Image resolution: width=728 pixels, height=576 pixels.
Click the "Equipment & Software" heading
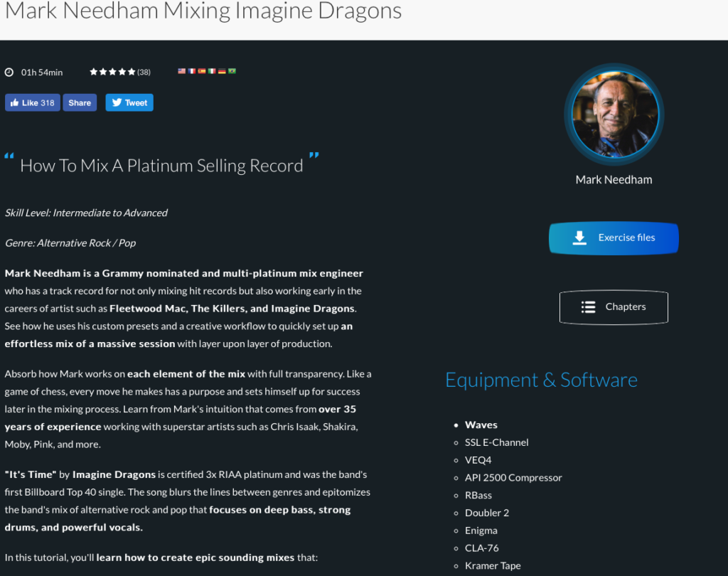541,380
